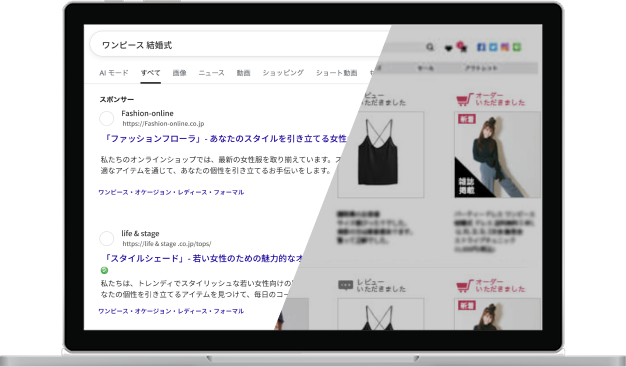Open the ショート動画 tab

[x=337, y=73]
